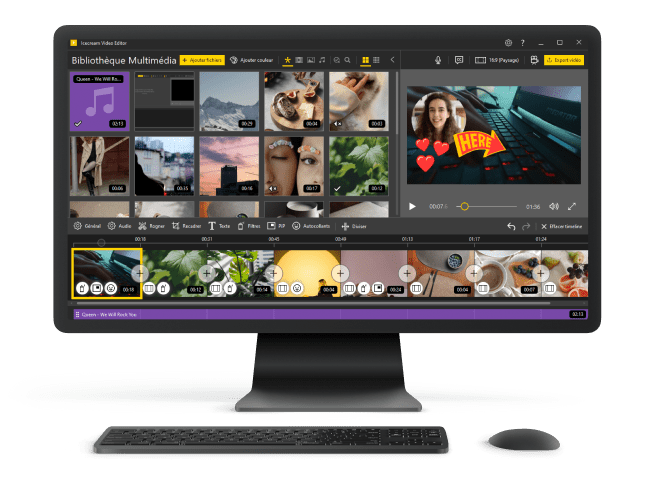The image size is (655, 480).
Task: Collapse the media library panel arrow
Action: [392, 60]
